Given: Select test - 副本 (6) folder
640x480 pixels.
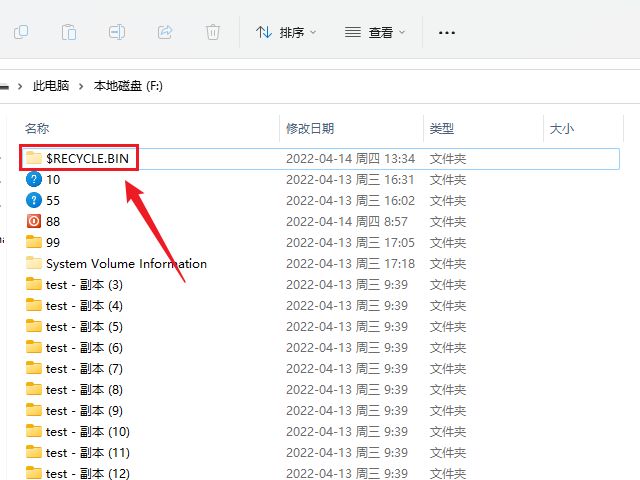Looking at the screenshot, I should coord(84,348).
